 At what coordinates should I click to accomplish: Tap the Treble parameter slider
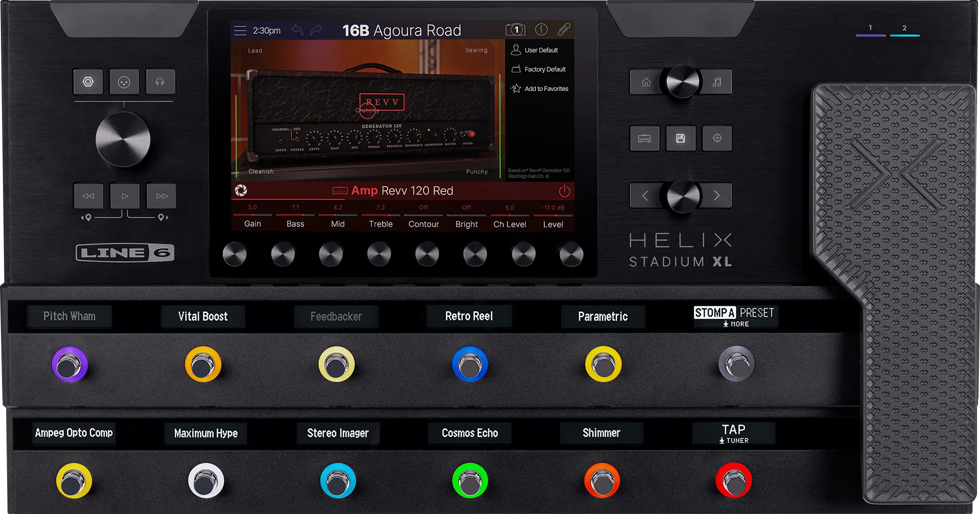381,216
